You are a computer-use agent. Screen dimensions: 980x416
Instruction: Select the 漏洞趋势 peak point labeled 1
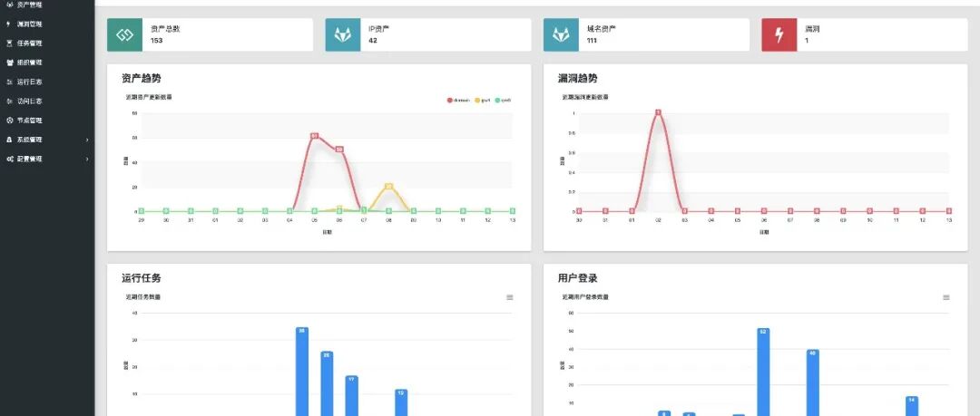point(658,112)
